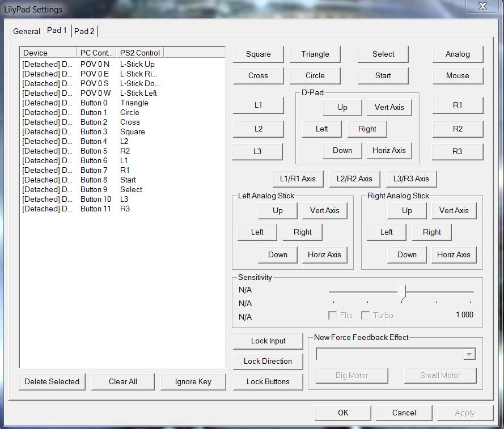Image resolution: width=504 pixels, height=429 pixels.
Task: Click the L2/R2 Axis button
Action: 354,179
